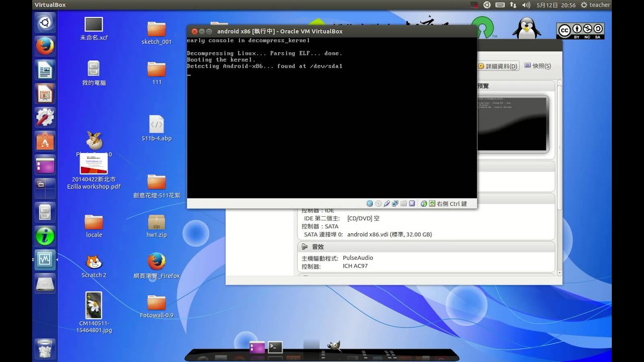Image resolution: width=644 pixels, height=362 pixels.
Task: Open the teacher session menu in top panel
Action: click(x=595, y=5)
